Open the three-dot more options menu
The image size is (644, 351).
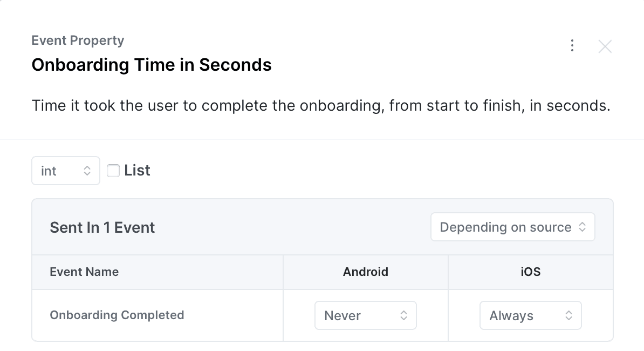[572, 46]
